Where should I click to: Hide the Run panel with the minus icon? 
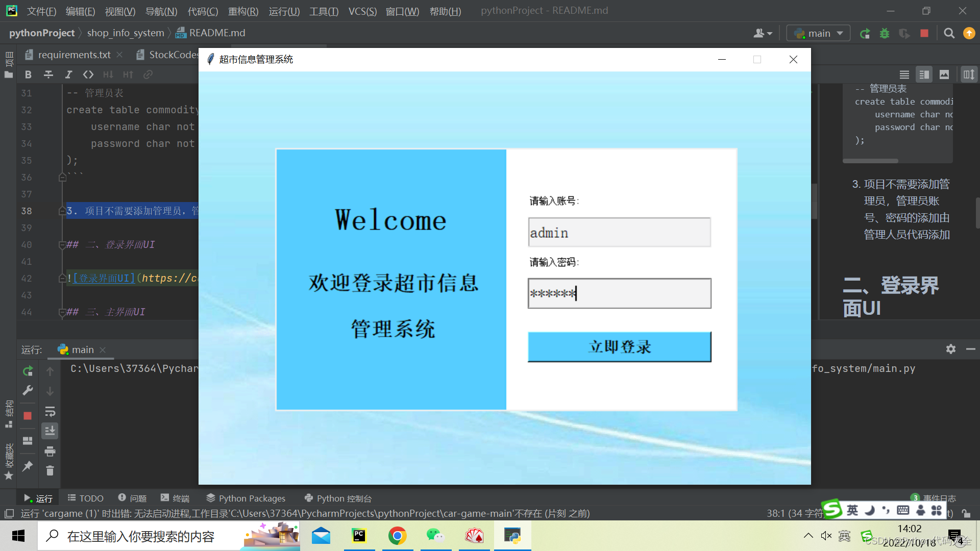point(971,349)
